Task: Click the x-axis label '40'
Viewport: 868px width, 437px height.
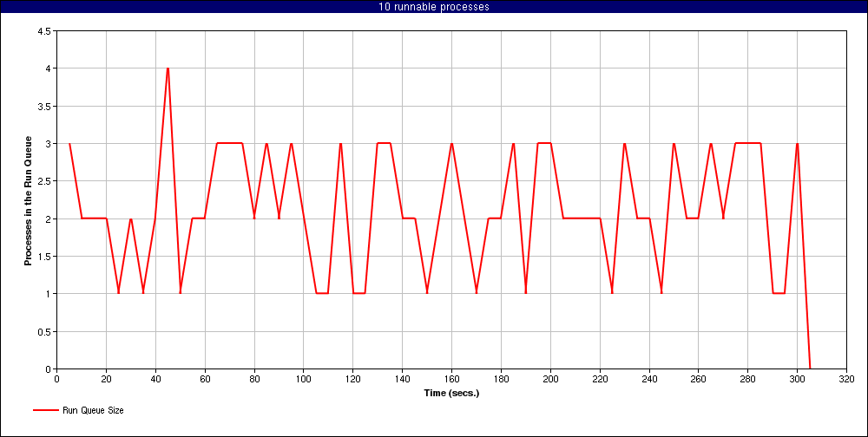Action: pyautogui.click(x=155, y=379)
